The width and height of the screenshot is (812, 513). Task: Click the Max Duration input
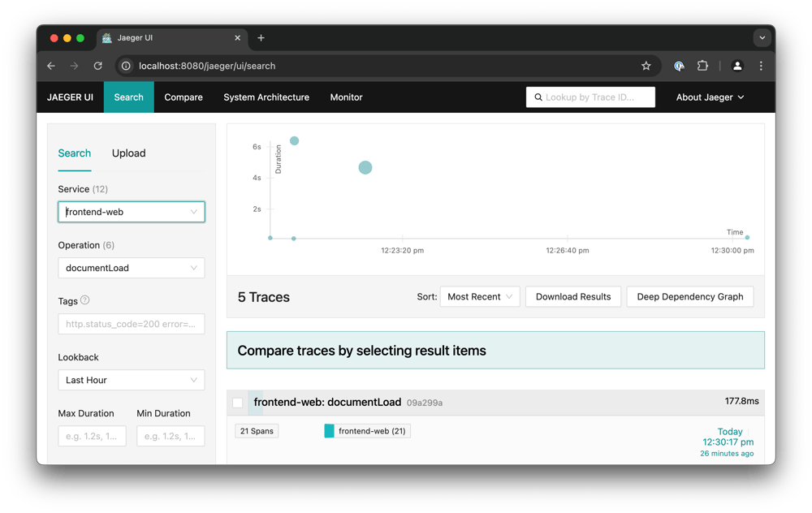coord(93,436)
